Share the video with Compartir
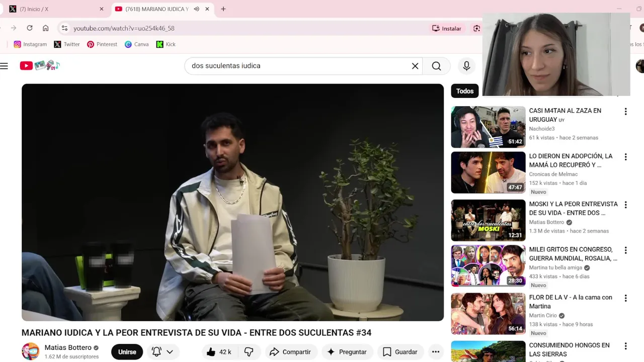This screenshot has width=644, height=362. click(x=290, y=352)
